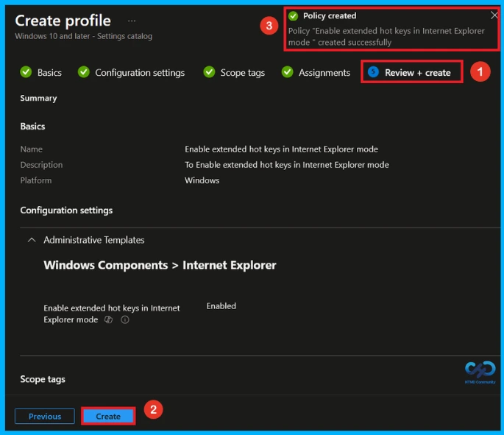
Task: Click the step 5 circle icon
Action: tap(373, 72)
